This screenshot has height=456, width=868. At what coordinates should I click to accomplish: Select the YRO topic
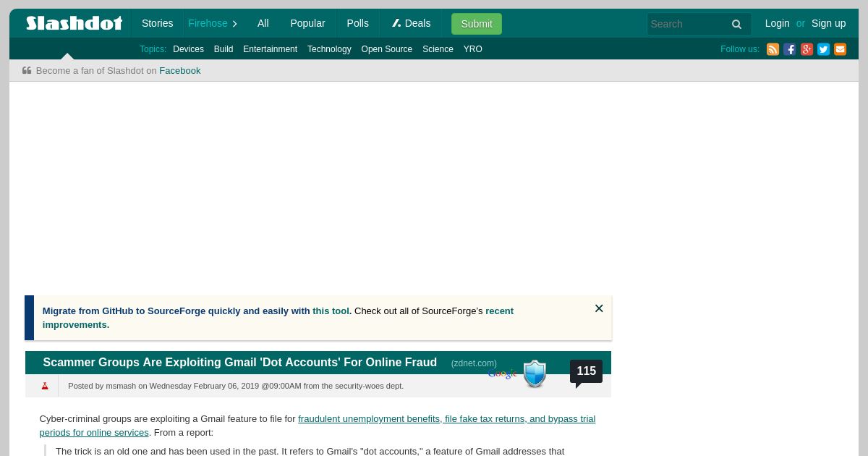(x=473, y=49)
